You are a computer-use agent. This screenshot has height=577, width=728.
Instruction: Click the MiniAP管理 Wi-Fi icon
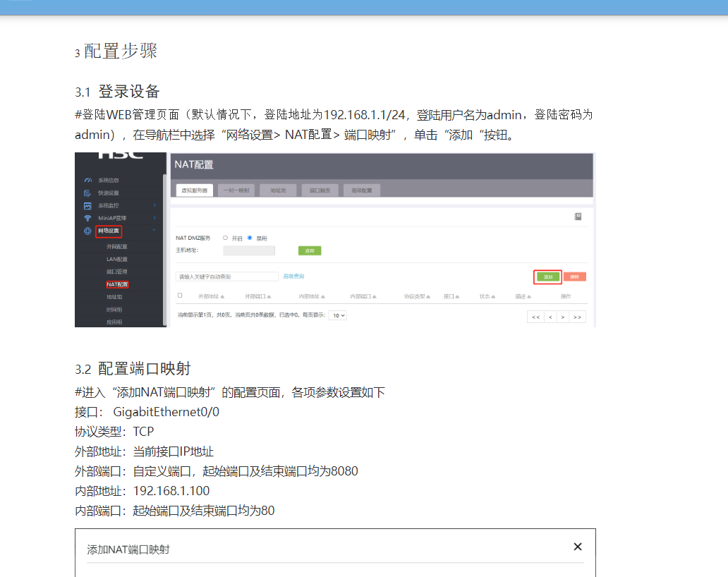tap(87, 218)
